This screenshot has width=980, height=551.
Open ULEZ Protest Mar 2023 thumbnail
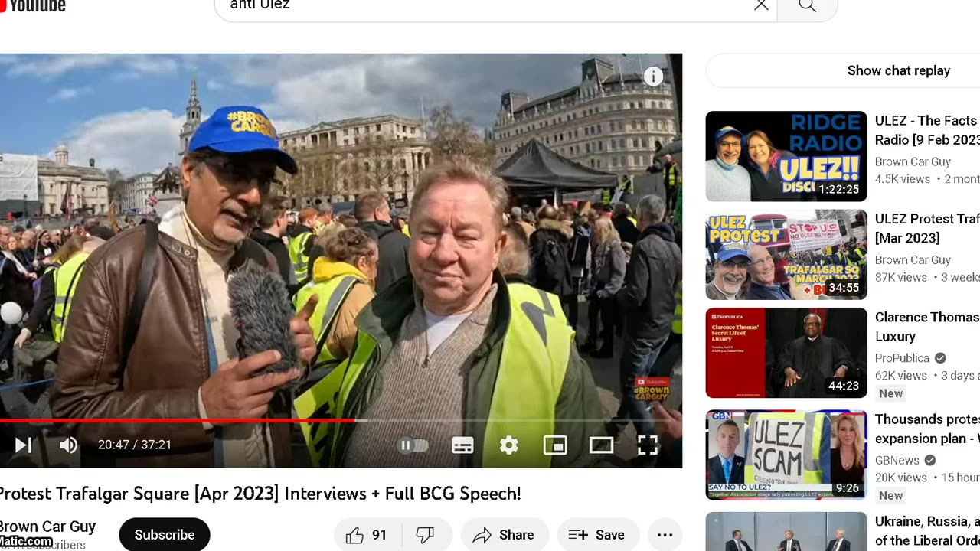[786, 254]
